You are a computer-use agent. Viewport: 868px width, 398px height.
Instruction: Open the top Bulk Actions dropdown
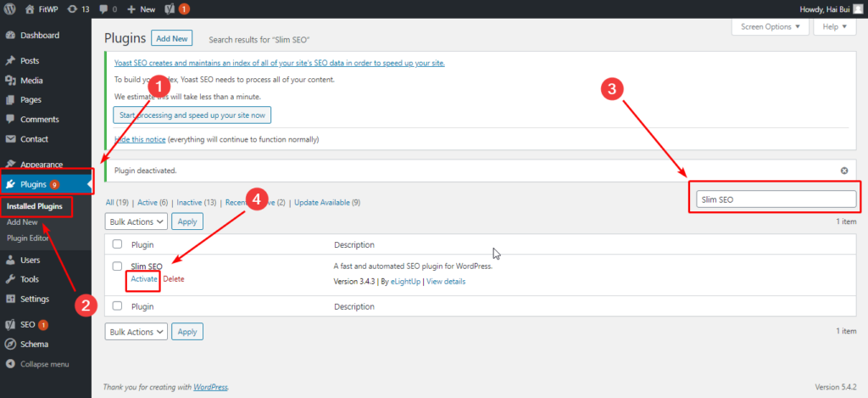point(136,221)
